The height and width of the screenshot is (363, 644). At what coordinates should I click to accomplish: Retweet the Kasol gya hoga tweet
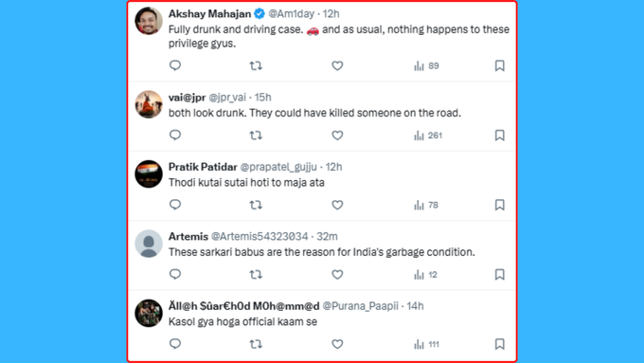pos(256,344)
